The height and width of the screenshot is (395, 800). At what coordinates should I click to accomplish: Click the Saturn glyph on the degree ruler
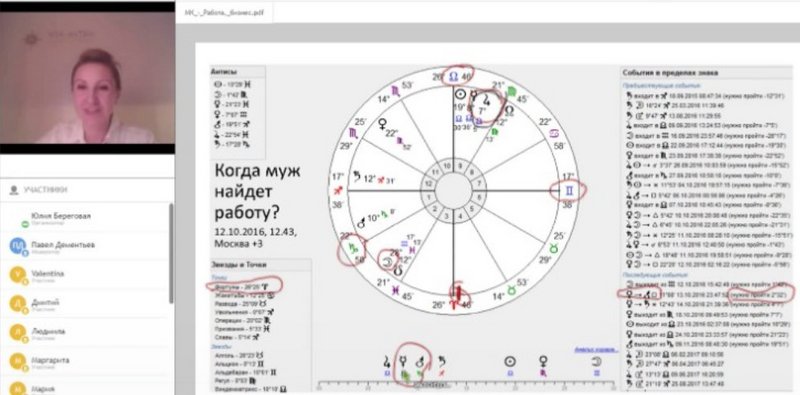(x=442, y=362)
